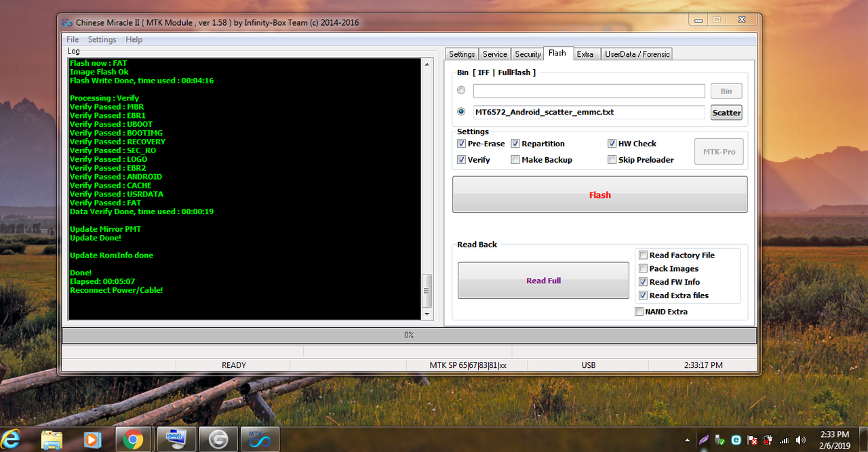Viewport: 868px width, 452px height.
Task: Toggle the Read Extra files checkbox
Action: [643, 295]
